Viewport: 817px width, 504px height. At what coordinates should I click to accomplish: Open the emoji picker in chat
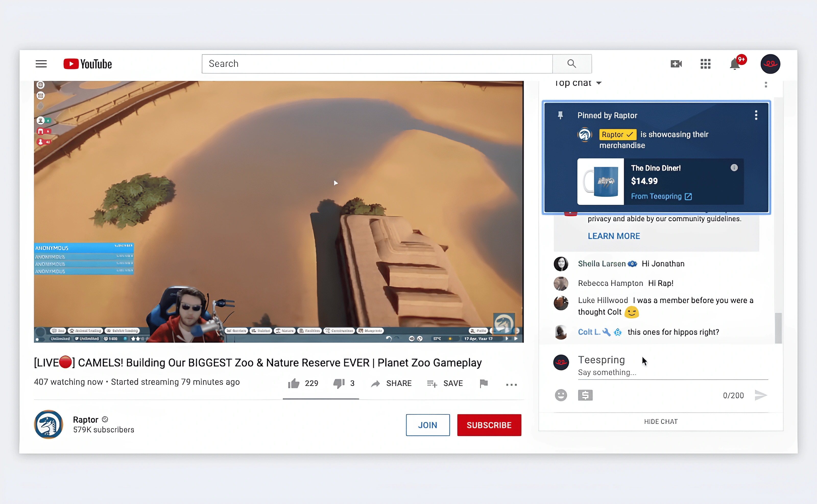[561, 395]
